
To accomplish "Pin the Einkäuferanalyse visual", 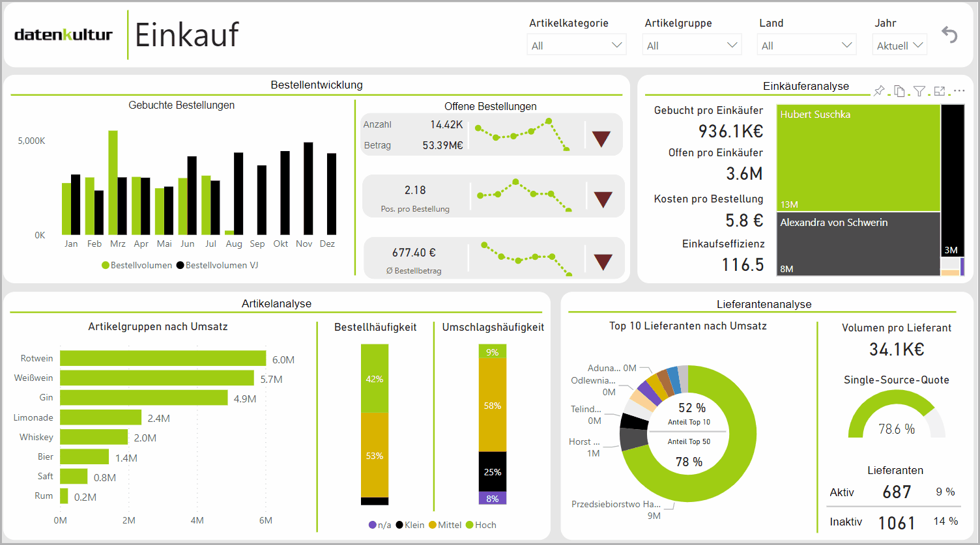I will coord(879,91).
